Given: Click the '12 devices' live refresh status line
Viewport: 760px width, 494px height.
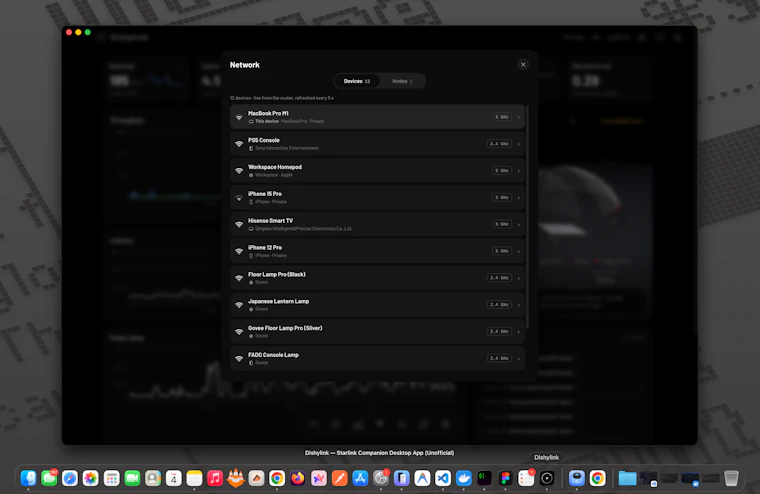Looking at the screenshot, I should point(282,98).
